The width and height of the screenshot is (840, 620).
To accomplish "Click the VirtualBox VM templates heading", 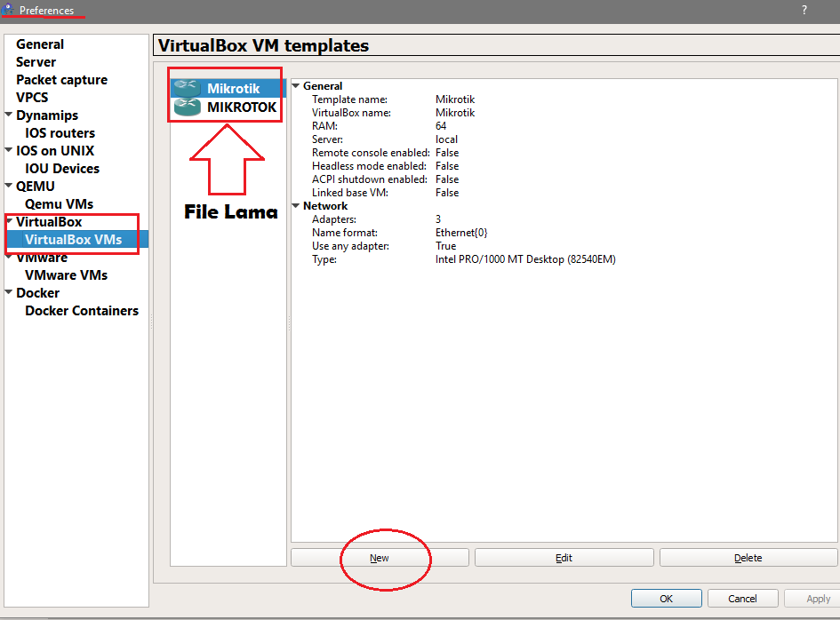I will coord(264,45).
